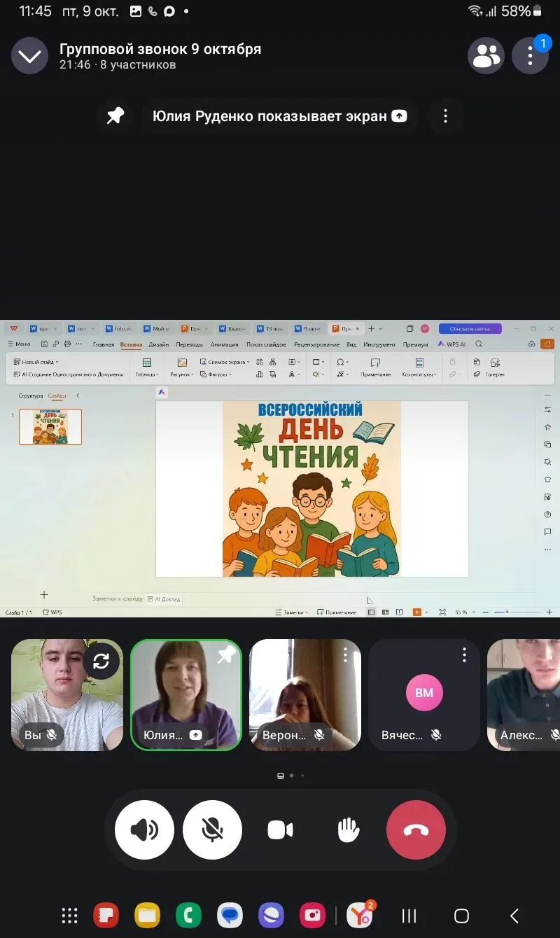Unpin the shared screen via pin icon
This screenshot has height=938, width=560.
115,116
